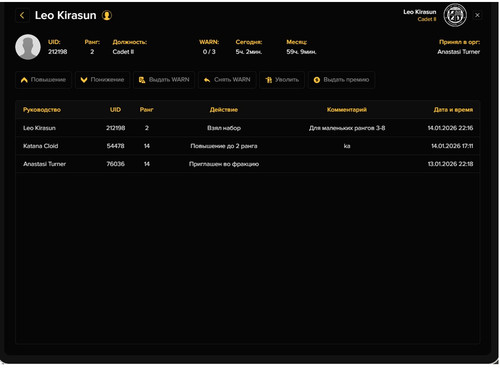500x371 pixels.
Task: Click the Месяц playtime value 59ч. 9мин.
Action: pos(301,52)
